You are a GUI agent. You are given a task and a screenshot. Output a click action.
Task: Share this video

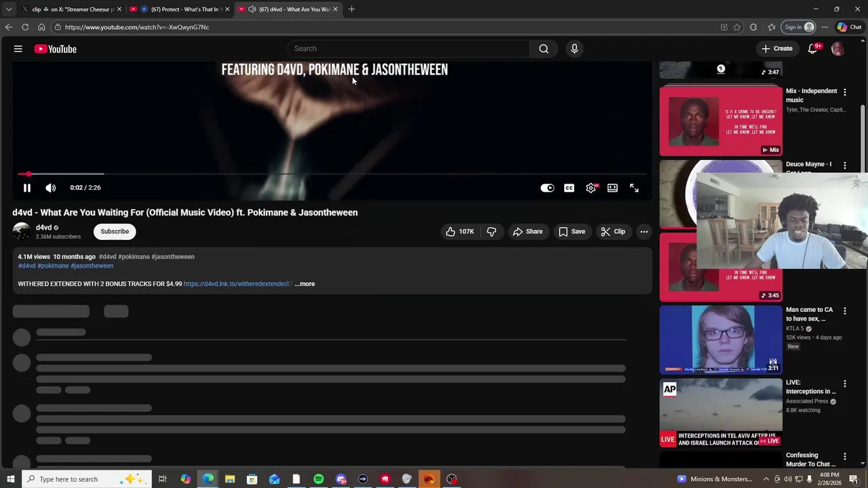[528, 232]
